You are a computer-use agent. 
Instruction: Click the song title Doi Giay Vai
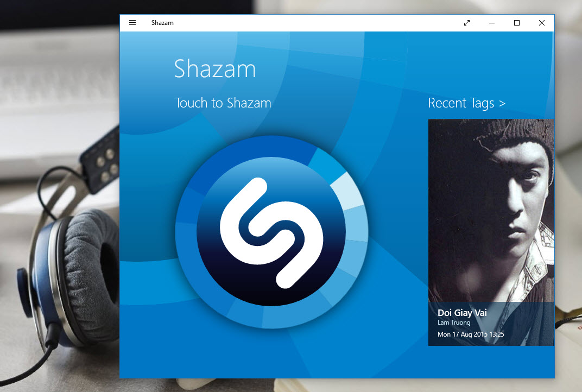pyautogui.click(x=462, y=313)
